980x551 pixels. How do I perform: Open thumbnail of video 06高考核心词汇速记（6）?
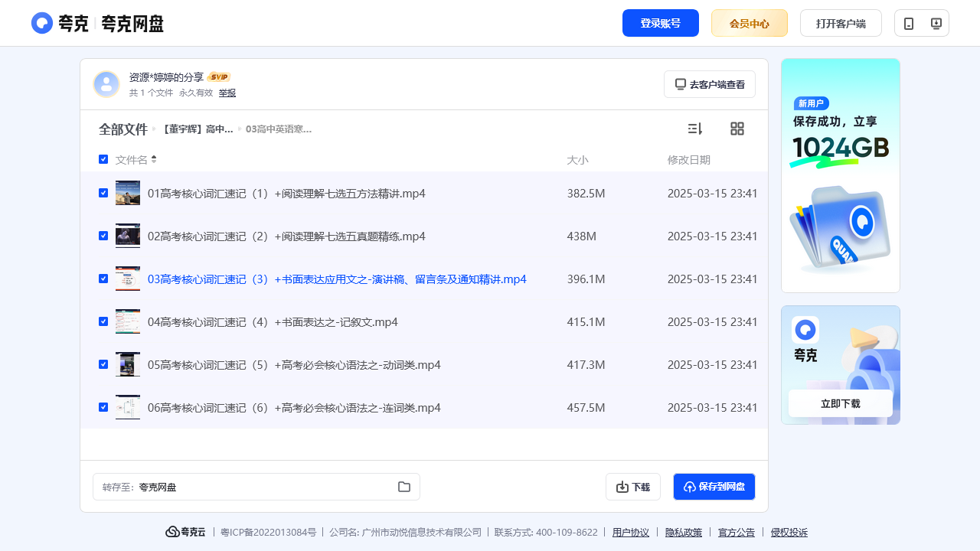(128, 407)
